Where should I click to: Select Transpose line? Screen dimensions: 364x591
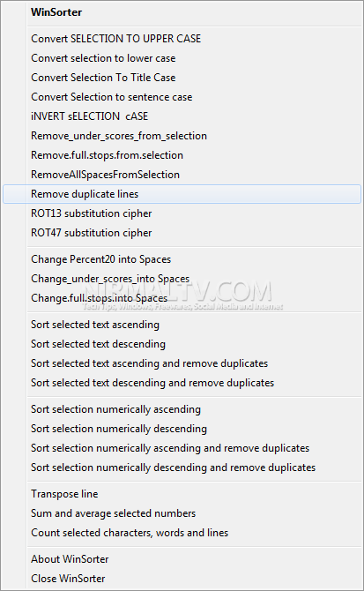click(x=182, y=494)
